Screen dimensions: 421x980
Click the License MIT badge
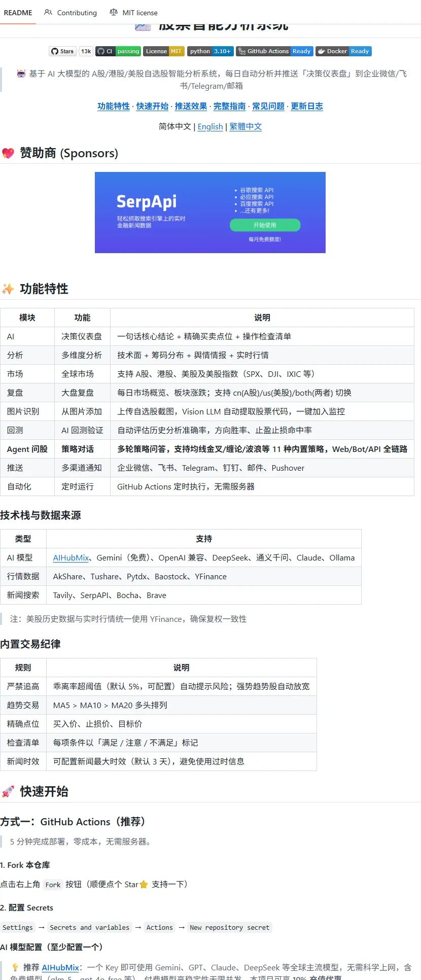point(163,51)
